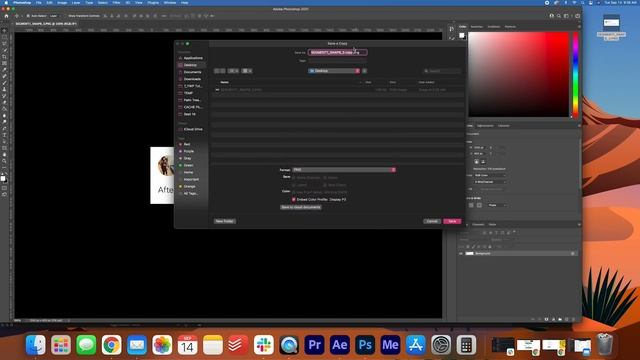This screenshot has height=360, width=640.
Task: Click the Tags field in save dialog
Action: tap(338, 61)
